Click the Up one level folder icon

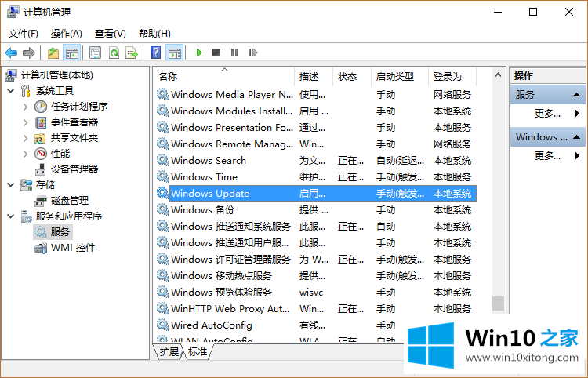pyautogui.click(x=53, y=53)
